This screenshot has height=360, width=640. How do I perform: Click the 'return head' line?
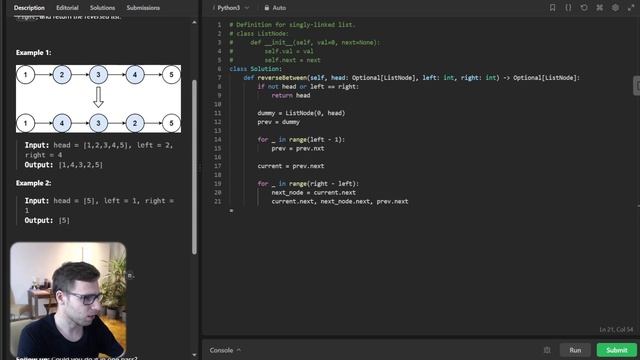[291, 96]
